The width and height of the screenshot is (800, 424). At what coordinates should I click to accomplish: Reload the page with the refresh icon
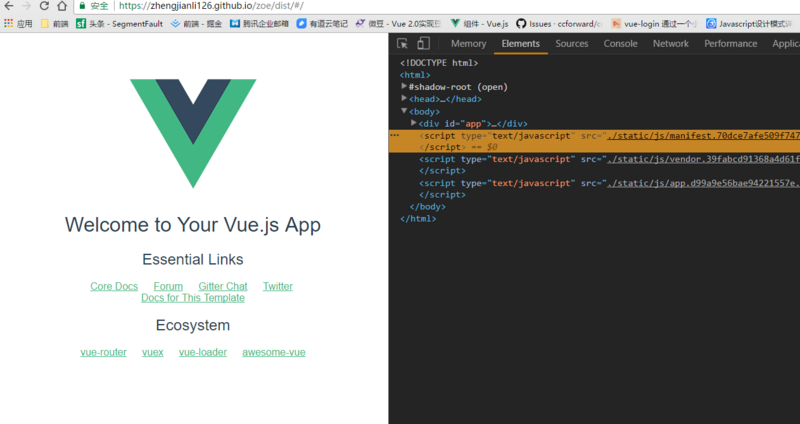(44, 6)
